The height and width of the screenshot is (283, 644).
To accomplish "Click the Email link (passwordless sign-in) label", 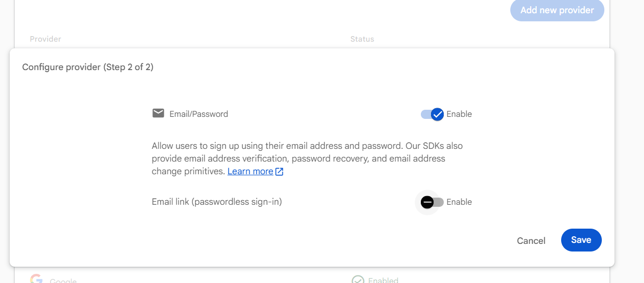I will 217,202.
